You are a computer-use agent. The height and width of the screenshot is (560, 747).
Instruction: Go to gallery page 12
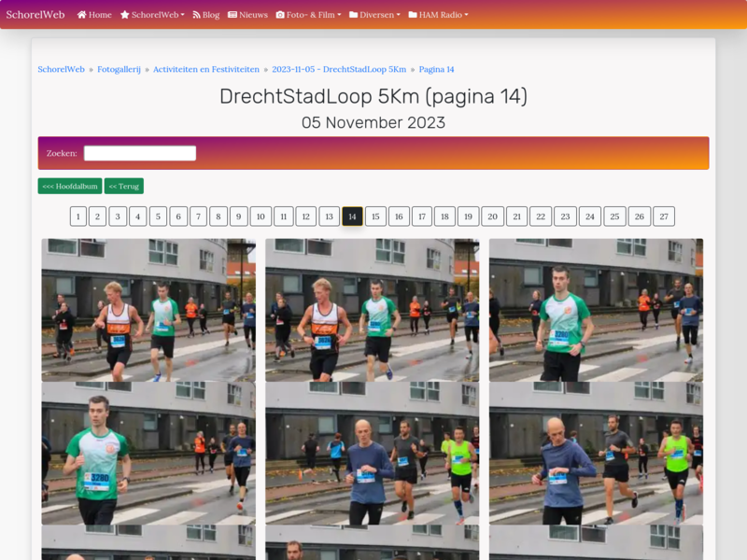(306, 217)
